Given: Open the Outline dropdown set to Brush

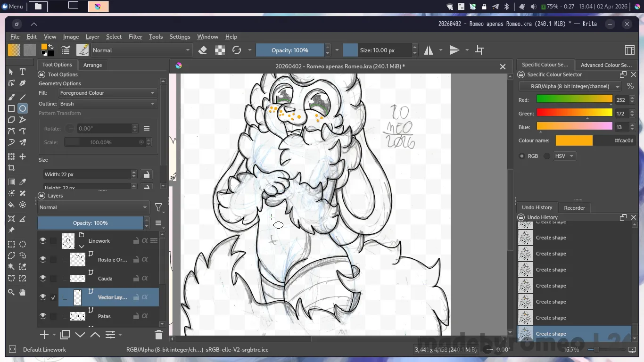Looking at the screenshot, I should click(x=107, y=104).
